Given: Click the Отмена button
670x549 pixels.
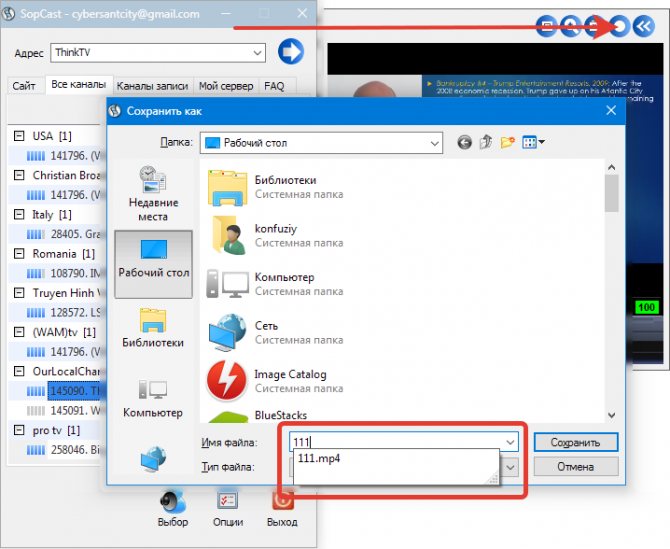Looking at the screenshot, I should coord(576,467).
